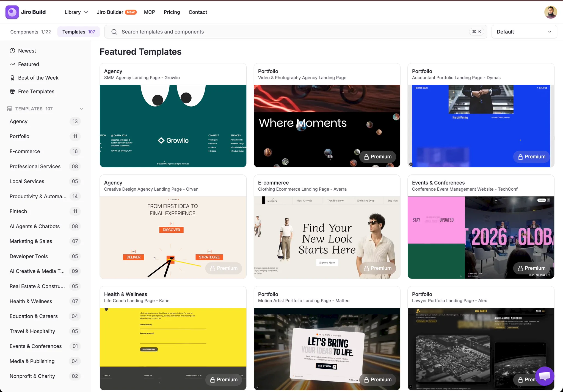Click Premium lock badge on Life Coach Kane card
563x392 pixels.
(x=224, y=380)
